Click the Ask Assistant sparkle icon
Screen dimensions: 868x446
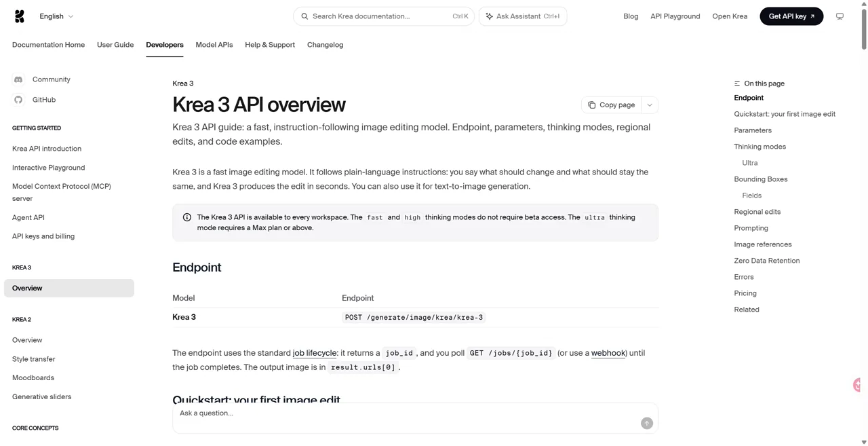point(489,16)
